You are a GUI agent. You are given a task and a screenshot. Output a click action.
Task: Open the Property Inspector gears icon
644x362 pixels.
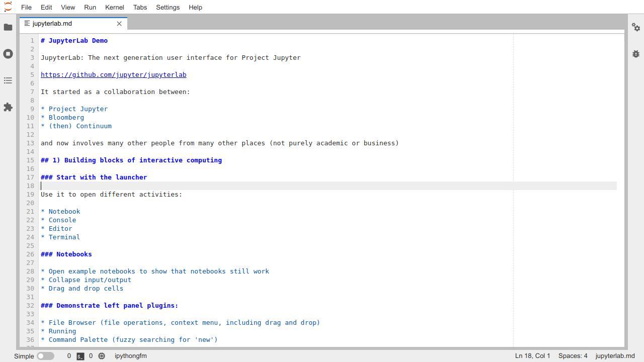pos(636,27)
